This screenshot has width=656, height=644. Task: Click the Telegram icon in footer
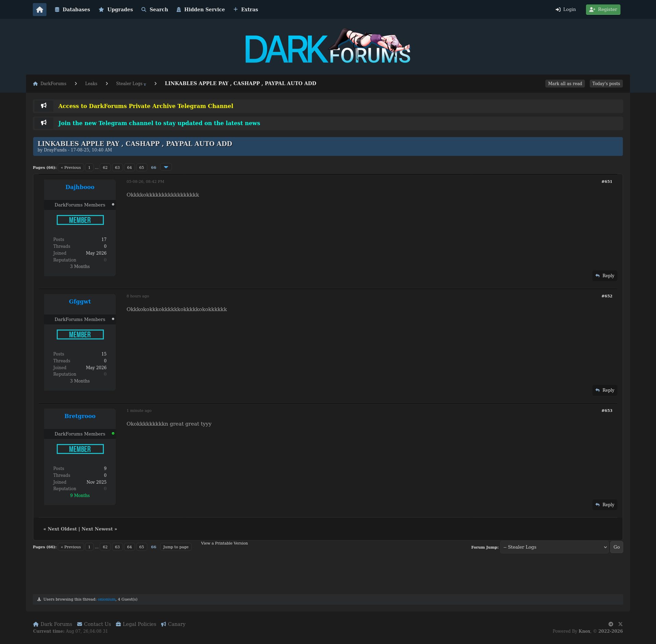(611, 624)
